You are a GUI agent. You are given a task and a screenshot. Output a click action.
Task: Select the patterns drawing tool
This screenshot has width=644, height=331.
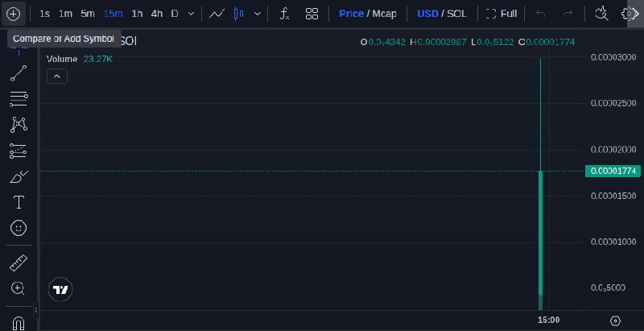coord(19,125)
